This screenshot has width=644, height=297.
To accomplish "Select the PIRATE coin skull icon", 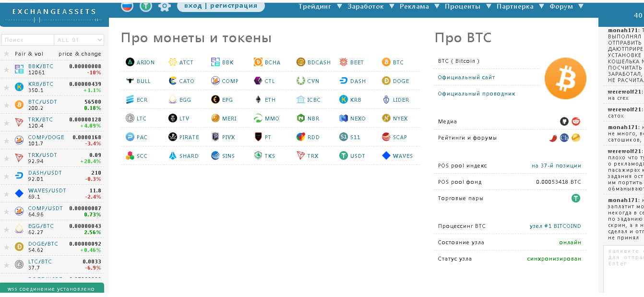I will (x=173, y=137).
